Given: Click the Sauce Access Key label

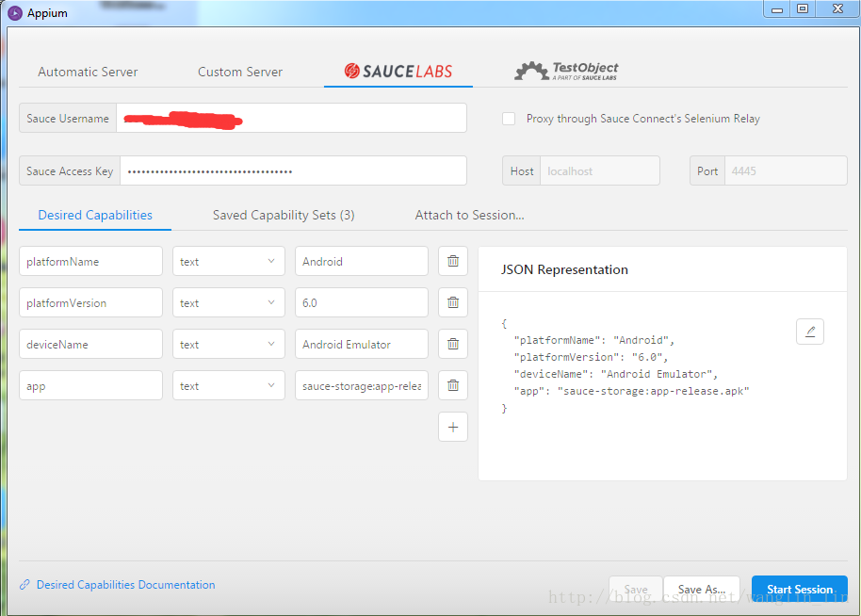Looking at the screenshot, I should point(70,170).
